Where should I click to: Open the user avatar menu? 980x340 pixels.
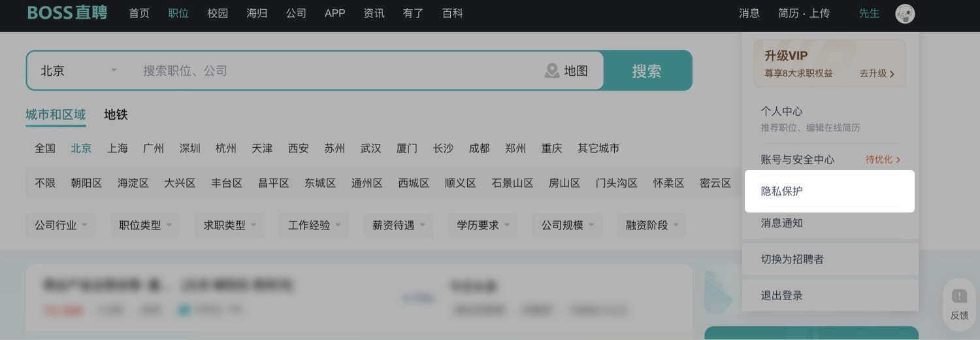(x=905, y=14)
